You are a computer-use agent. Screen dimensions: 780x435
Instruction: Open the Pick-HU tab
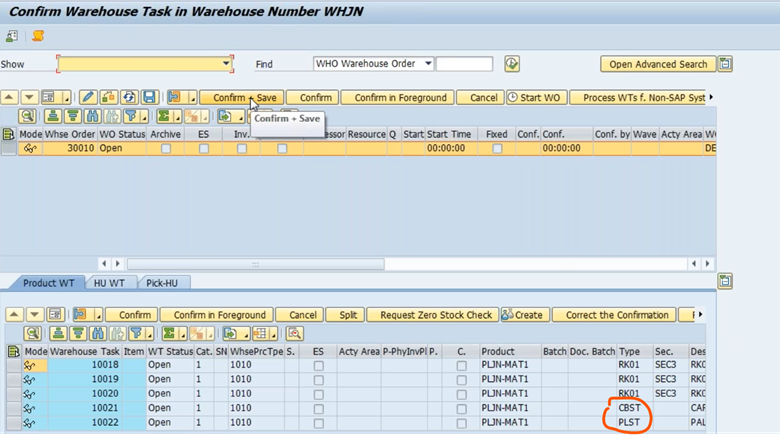(163, 283)
